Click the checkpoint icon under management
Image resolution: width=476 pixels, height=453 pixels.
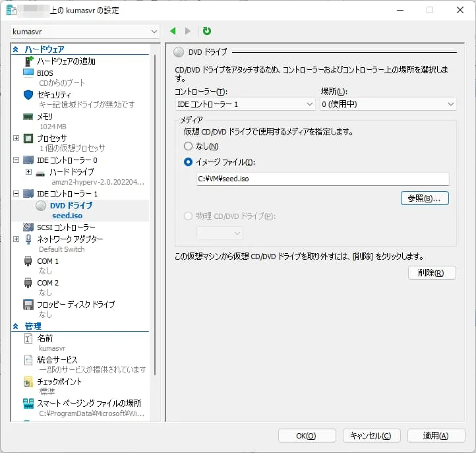28,382
